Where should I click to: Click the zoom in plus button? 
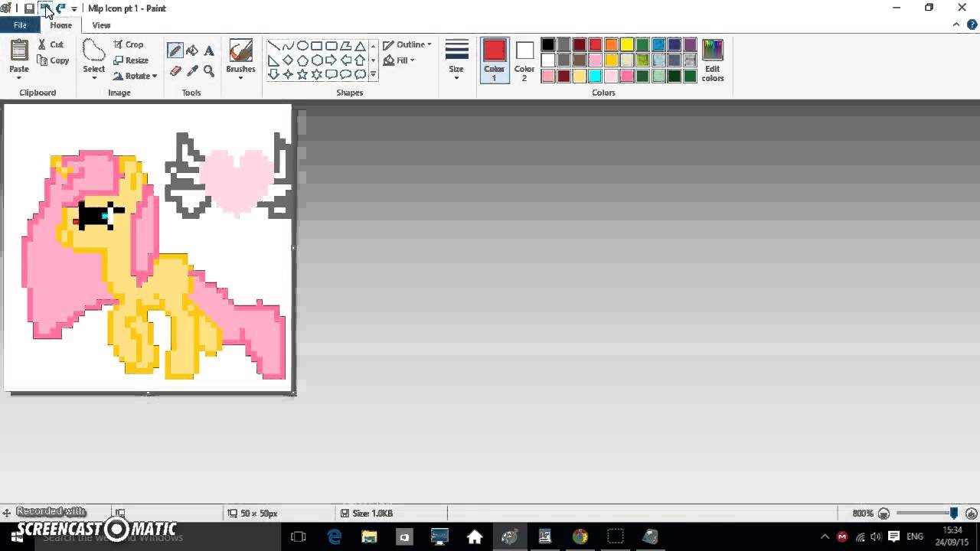coord(972,514)
